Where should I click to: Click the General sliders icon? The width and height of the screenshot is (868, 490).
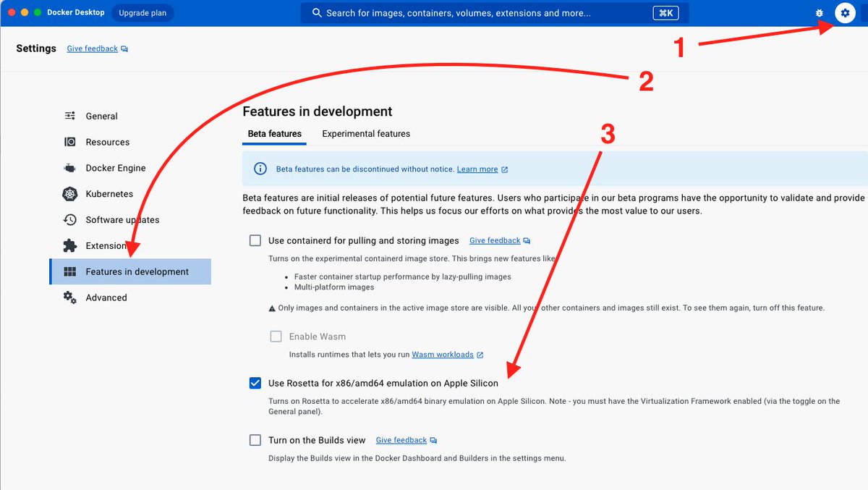click(x=70, y=116)
